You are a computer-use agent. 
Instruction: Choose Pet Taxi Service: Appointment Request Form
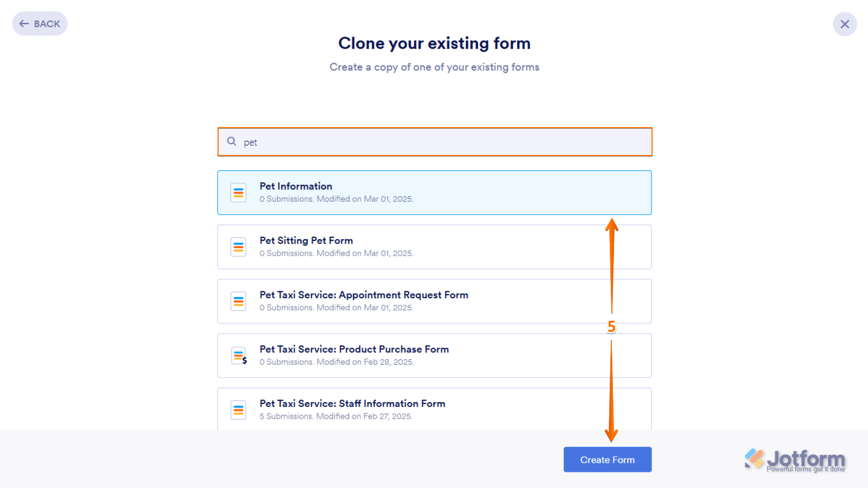(x=434, y=301)
